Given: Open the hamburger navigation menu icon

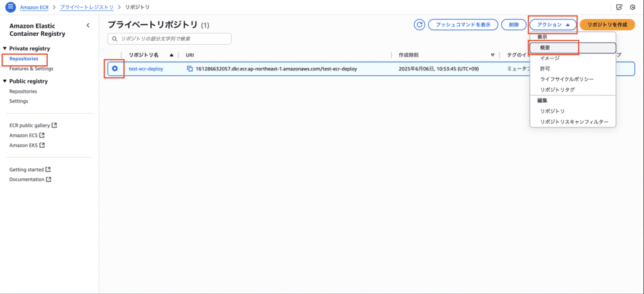Looking at the screenshot, I should (10, 8).
